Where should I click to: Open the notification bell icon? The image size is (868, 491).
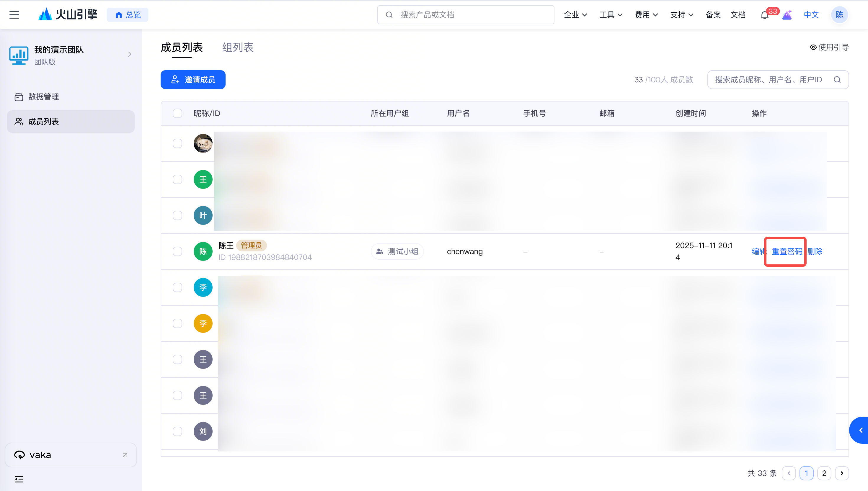tap(764, 15)
